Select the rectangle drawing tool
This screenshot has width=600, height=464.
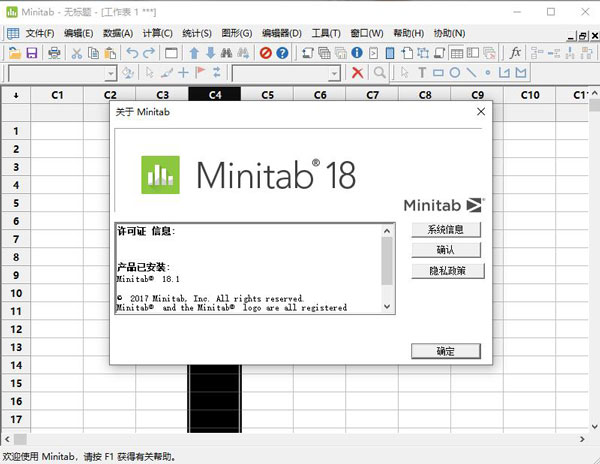tap(438, 73)
